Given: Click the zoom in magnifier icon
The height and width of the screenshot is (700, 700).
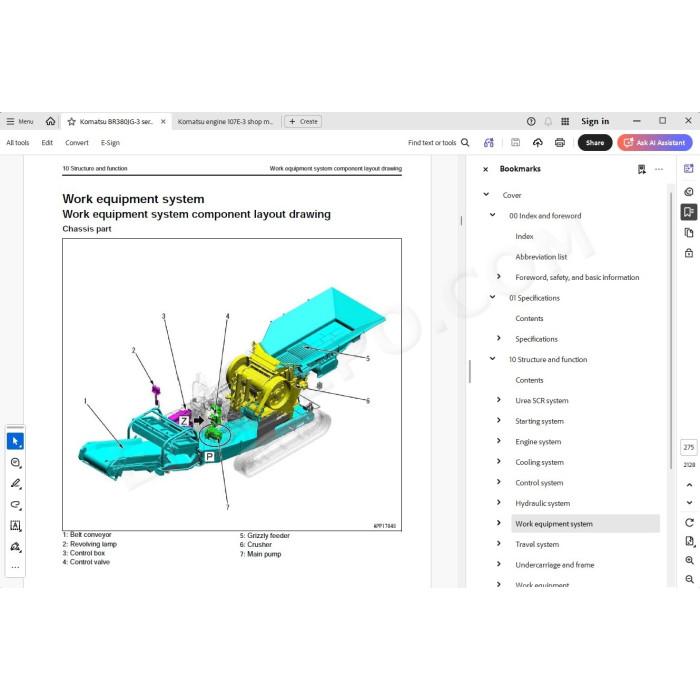Looking at the screenshot, I should (x=689, y=560).
